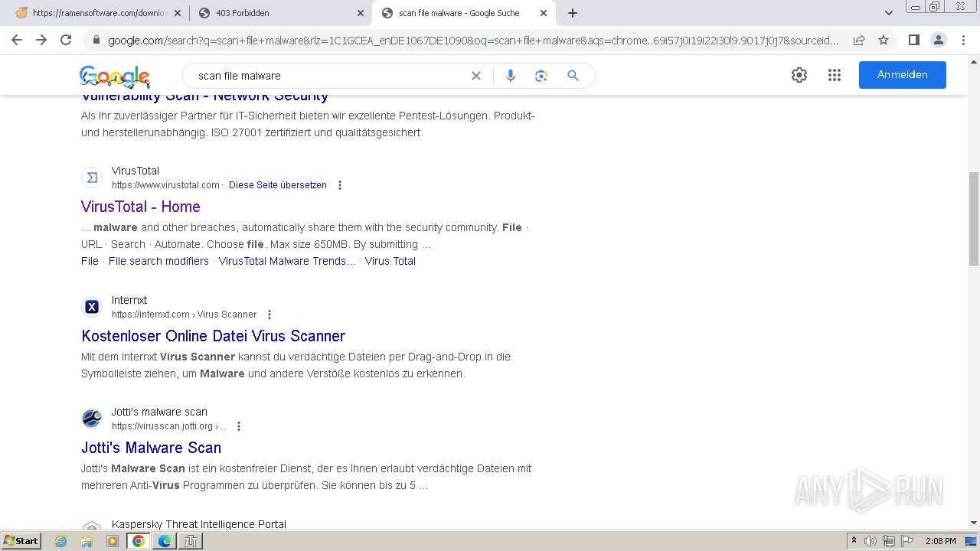Open Google apps grid

click(835, 75)
